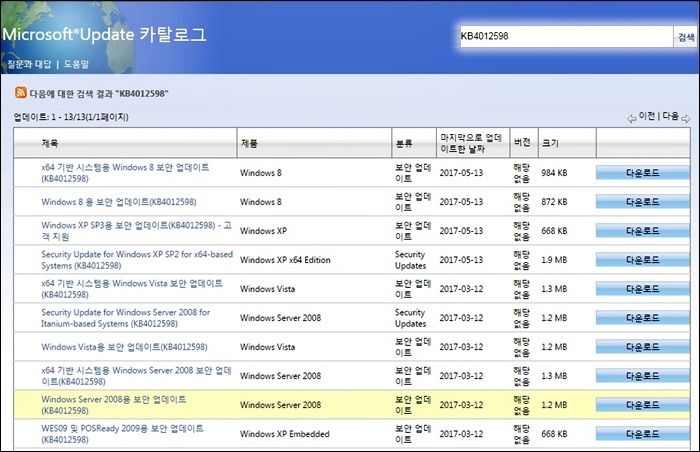The image size is (700, 452).
Task: Open the 질문과 대답 FAQ link
Action: coord(29,64)
